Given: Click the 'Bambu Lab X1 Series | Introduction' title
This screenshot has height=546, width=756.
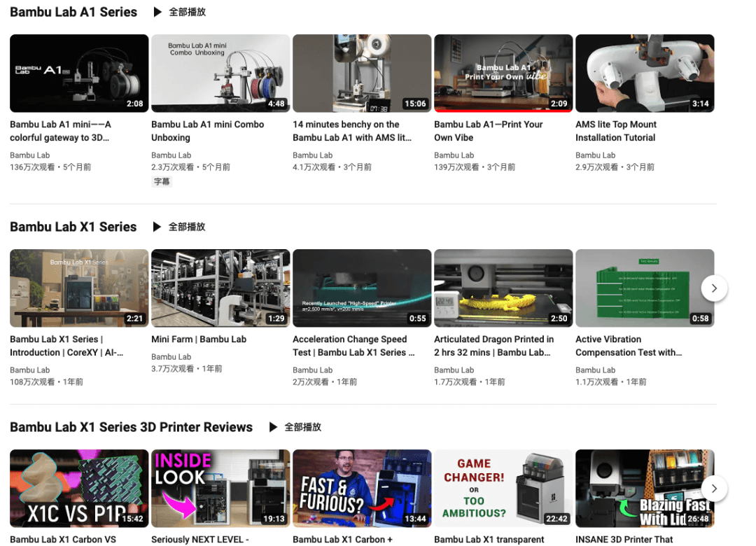Looking at the screenshot, I should tap(66, 346).
